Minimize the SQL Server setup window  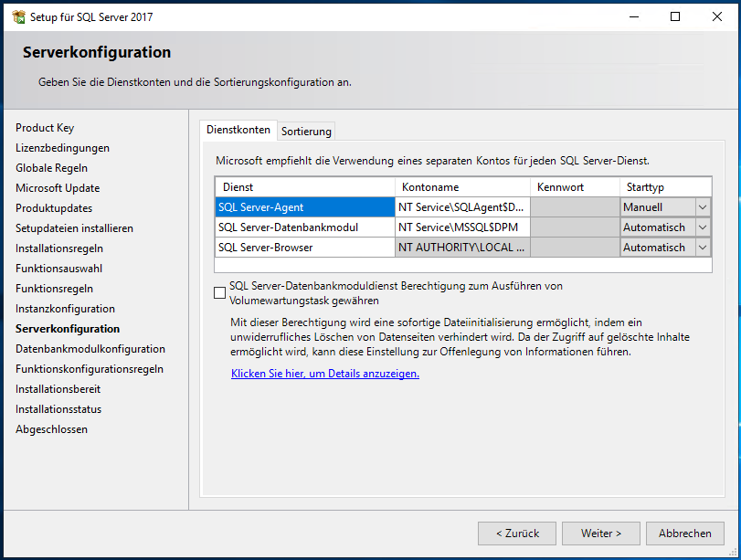pyautogui.click(x=634, y=17)
